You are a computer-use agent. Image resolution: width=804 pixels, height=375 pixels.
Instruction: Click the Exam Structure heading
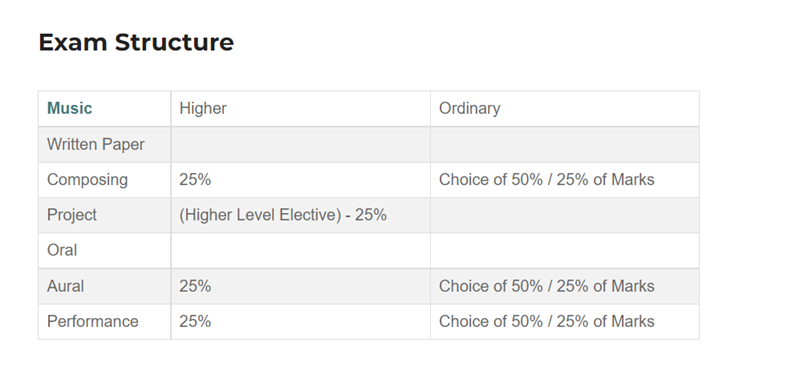pos(136,43)
